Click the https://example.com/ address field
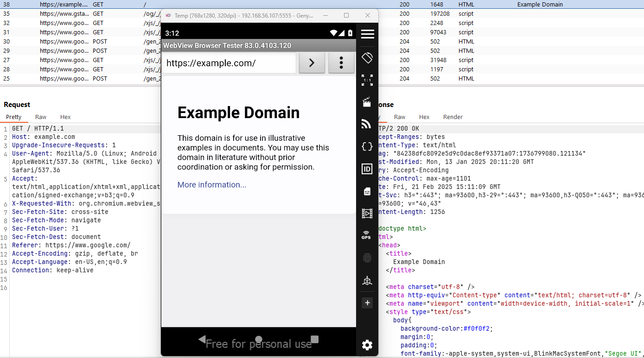Viewport: 644px width, 358px height. pos(229,63)
